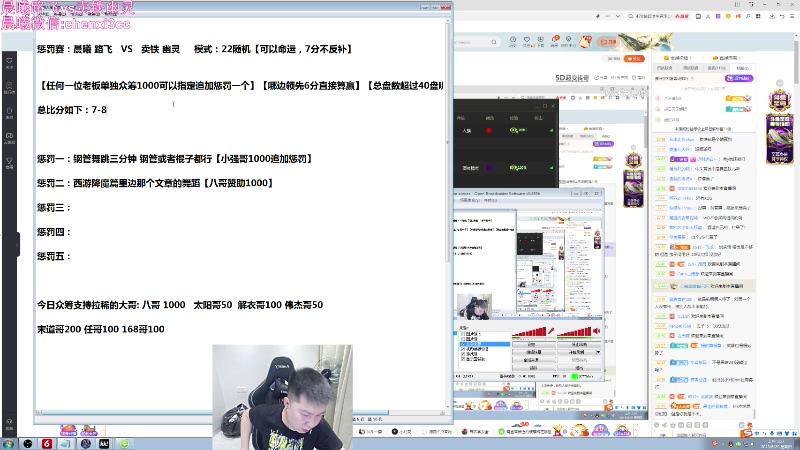
Task: Click the webcam overlay thumbnail
Action: (282, 396)
